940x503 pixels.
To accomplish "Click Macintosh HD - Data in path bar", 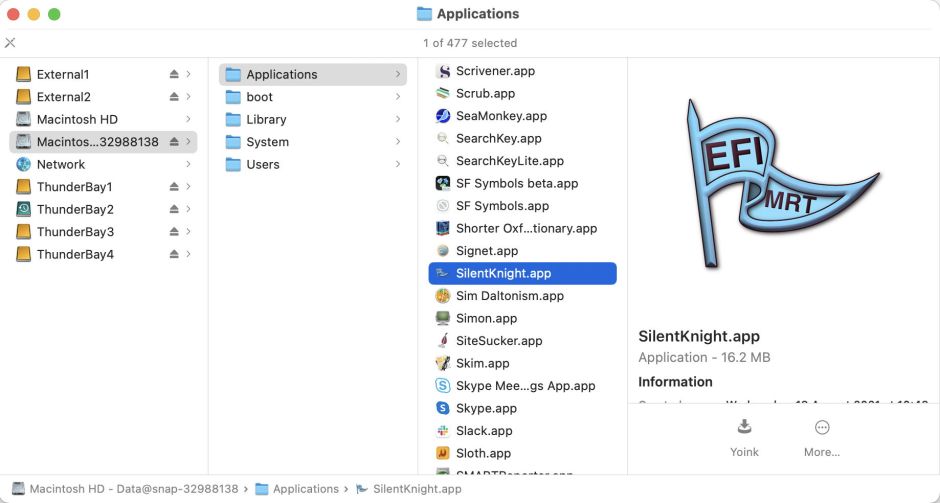I will 133,489.
